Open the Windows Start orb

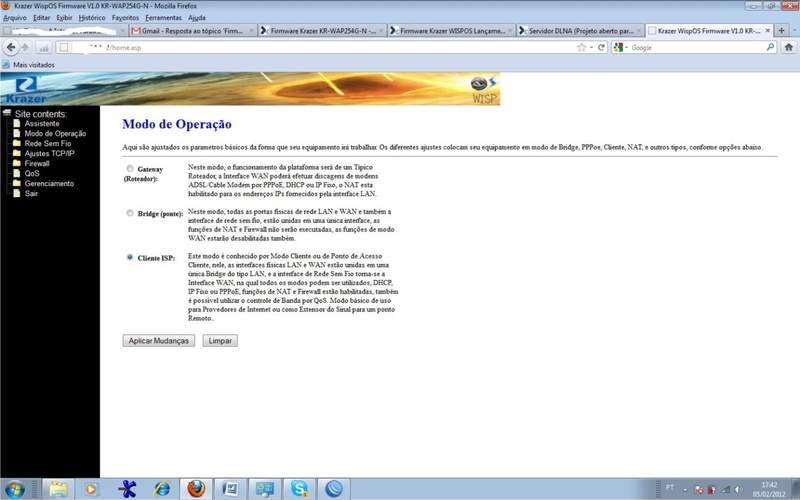[x=14, y=489]
